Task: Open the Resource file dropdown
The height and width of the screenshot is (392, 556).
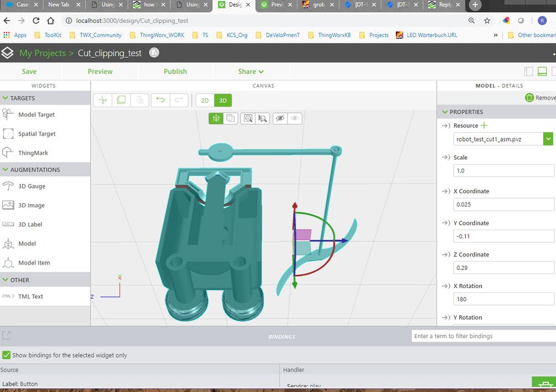Action: coord(548,139)
